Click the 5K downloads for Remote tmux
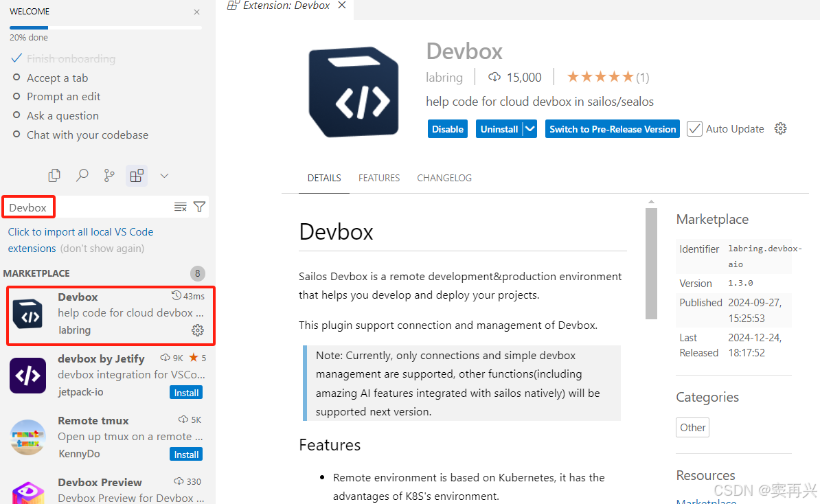 [x=190, y=420]
